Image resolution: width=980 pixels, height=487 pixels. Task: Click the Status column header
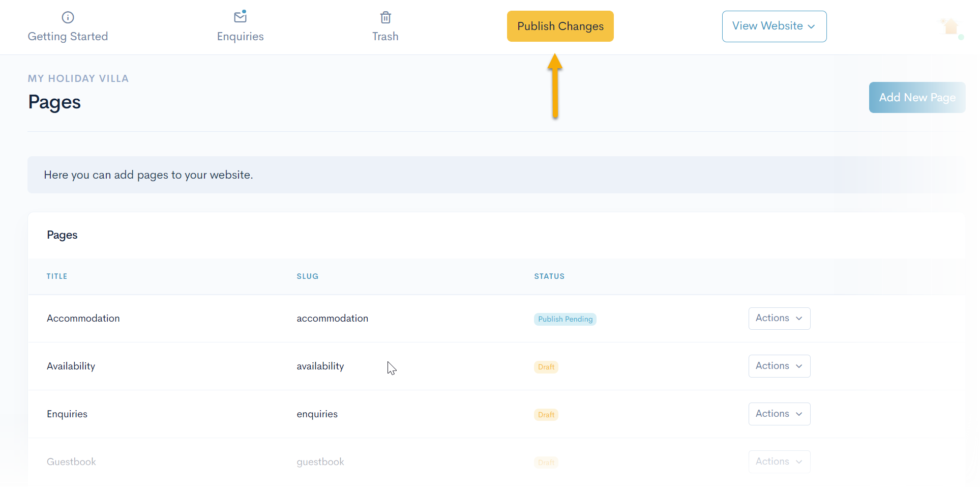[x=549, y=276]
